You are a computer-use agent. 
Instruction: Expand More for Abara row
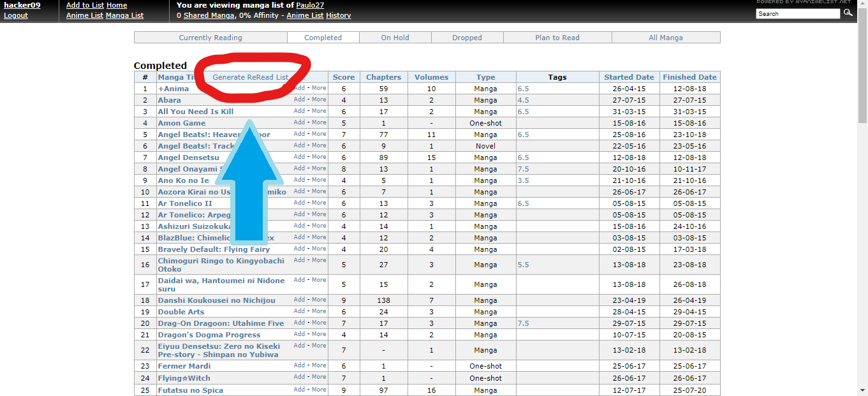[x=319, y=99]
